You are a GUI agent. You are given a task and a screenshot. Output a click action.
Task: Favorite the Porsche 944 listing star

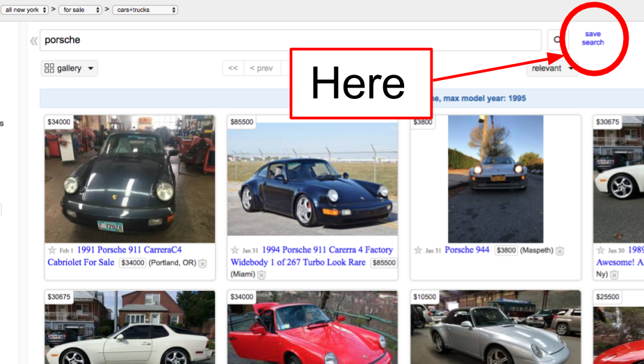pos(418,250)
